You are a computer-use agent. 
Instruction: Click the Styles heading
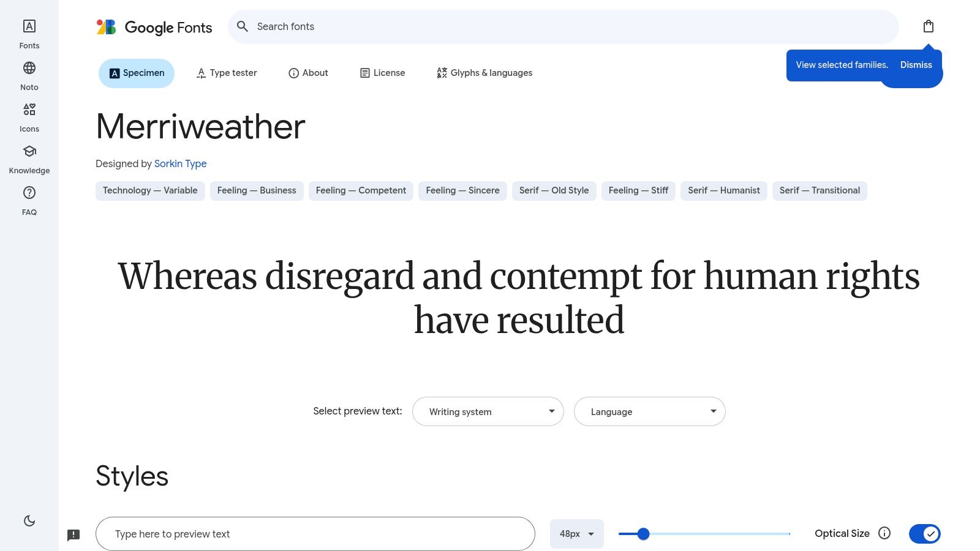132,476
